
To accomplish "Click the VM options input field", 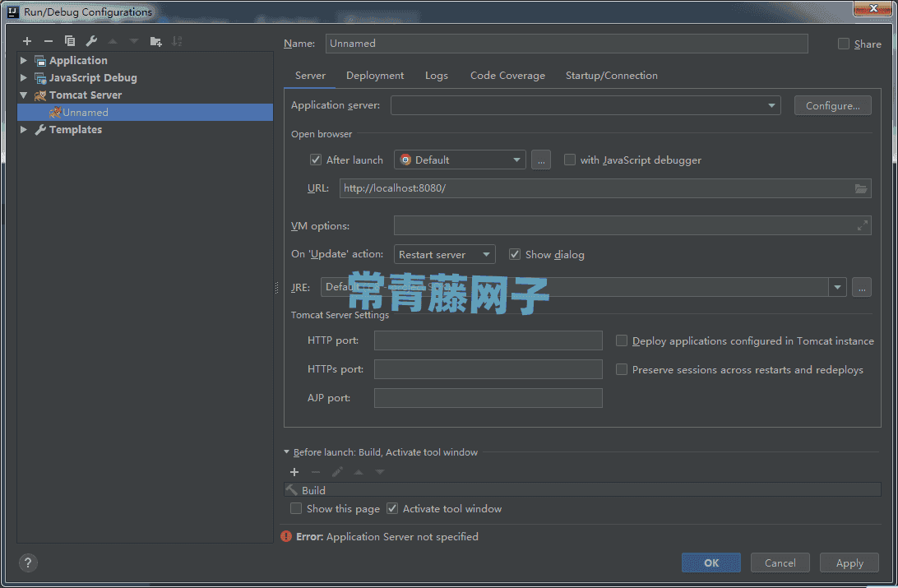I will pyautogui.click(x=633, y=225).
